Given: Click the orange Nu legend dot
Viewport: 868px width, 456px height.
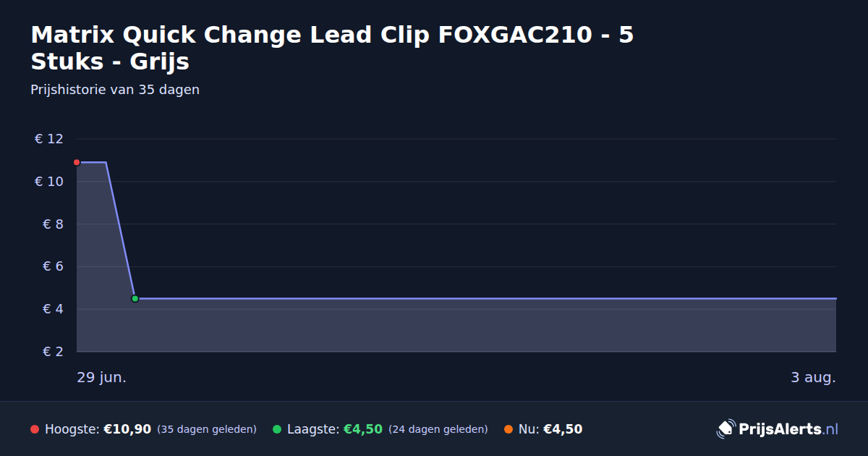Looking at the screenshot, I should 509,429.
